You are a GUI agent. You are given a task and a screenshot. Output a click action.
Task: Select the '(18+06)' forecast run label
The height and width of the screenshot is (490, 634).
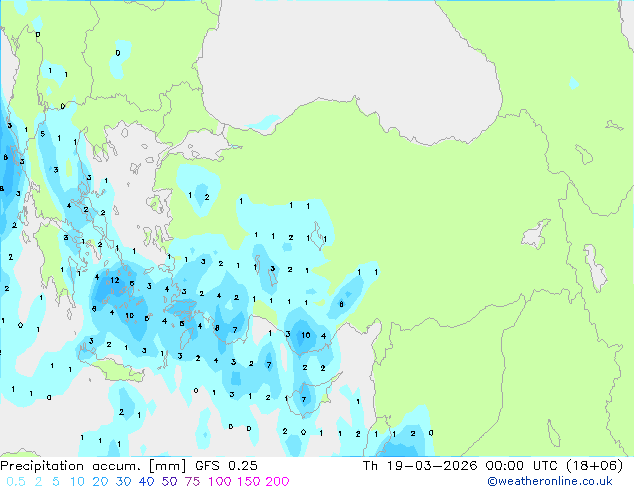point(594,466)
